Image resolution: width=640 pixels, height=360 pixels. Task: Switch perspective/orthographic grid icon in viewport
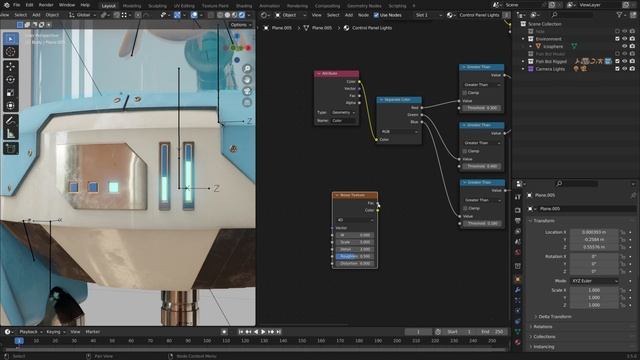coord(247,102)
